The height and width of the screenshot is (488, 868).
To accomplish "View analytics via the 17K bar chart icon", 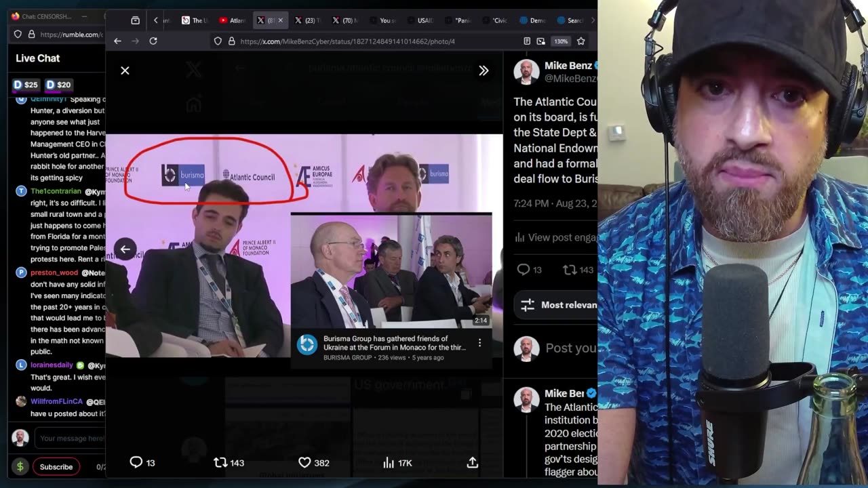I will pyautogui.click(x=389, y=462).
